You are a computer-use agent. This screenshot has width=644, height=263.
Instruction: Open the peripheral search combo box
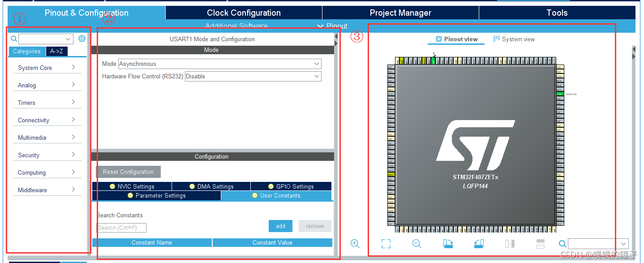point(46,39)
